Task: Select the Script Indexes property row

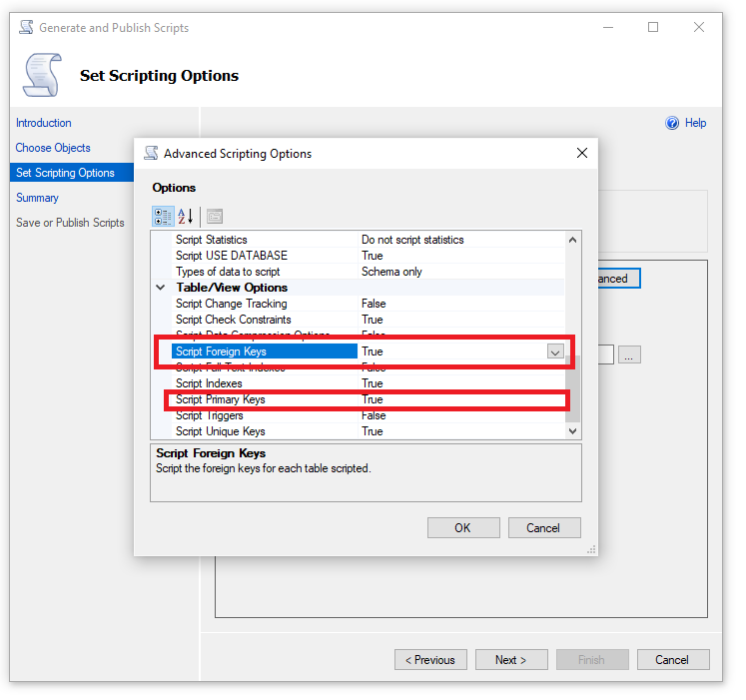Action: [x=209, y=383]
